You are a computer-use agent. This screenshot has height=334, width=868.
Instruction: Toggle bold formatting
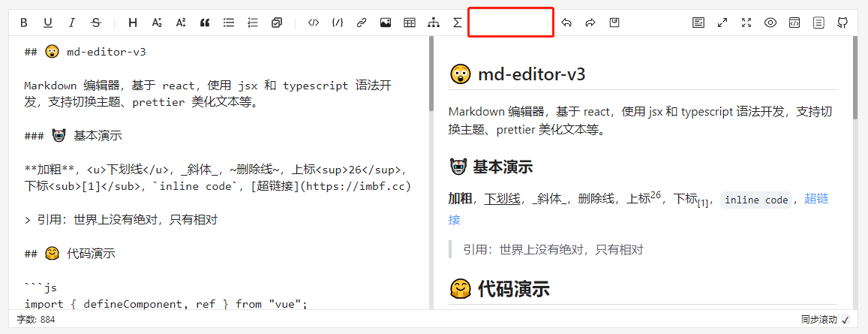pyautogui.click(x=24, y=23)
